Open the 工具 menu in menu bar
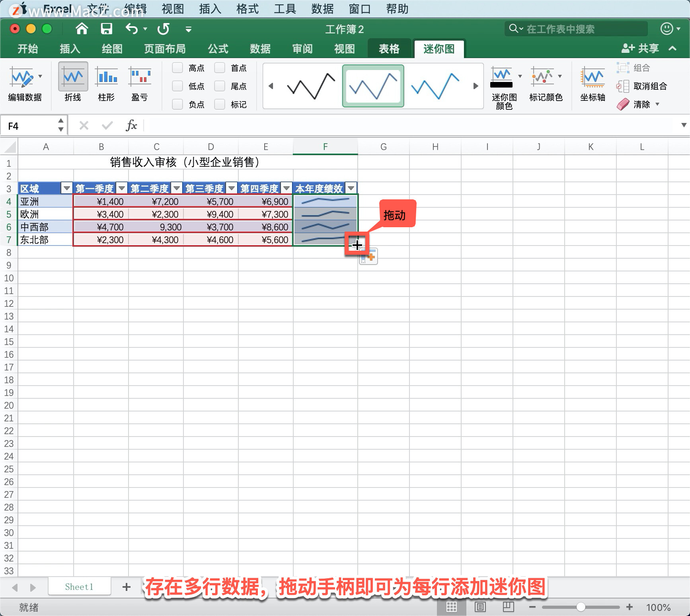 point(285,9)
